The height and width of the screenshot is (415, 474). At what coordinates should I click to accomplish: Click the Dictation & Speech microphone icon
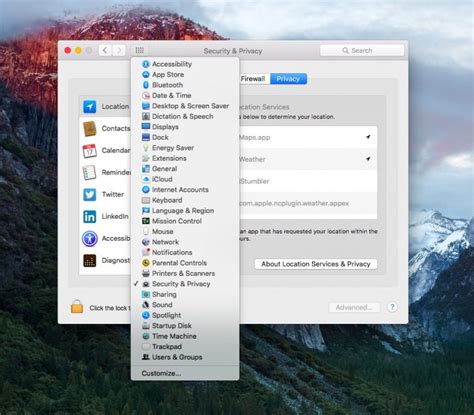tap(146, 116)
